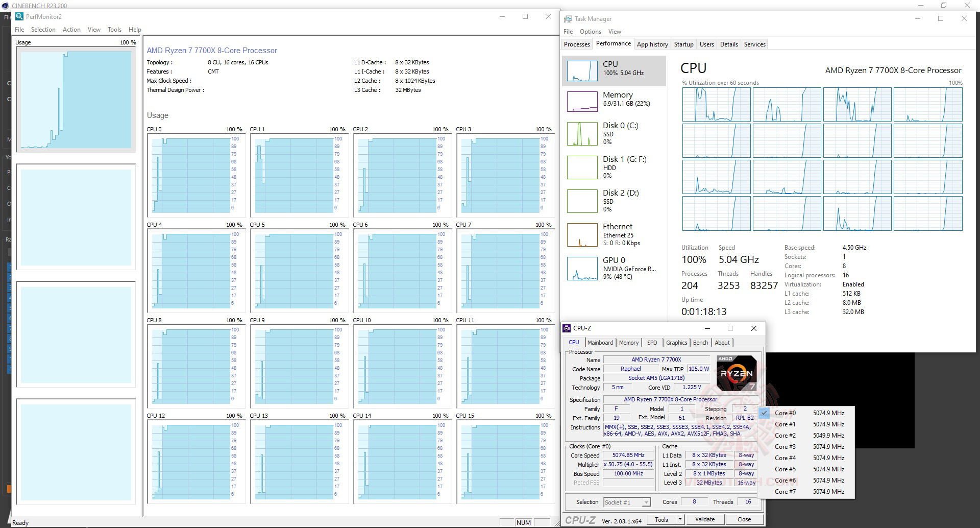Select the Ethernet mini graph in Task Manager
Viewport: 980px width, 528px height.
point(582,234)
